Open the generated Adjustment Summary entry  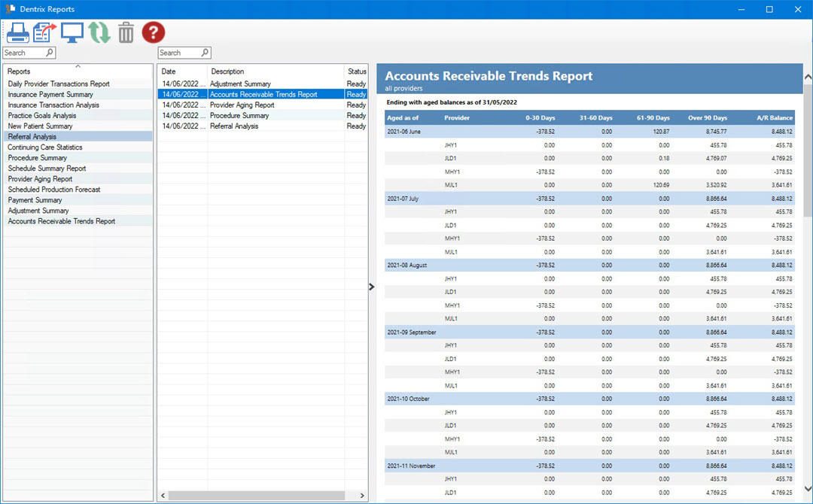(240, 84)
